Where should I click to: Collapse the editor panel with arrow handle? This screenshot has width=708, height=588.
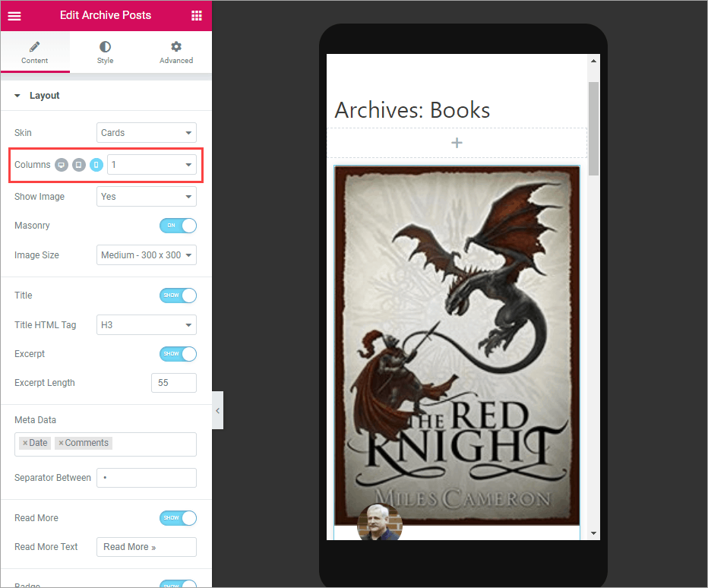[x=217, y=410]
